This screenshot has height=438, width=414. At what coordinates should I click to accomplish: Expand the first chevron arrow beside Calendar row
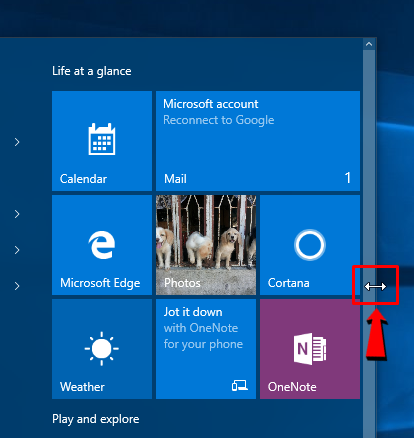coord(17,142)
